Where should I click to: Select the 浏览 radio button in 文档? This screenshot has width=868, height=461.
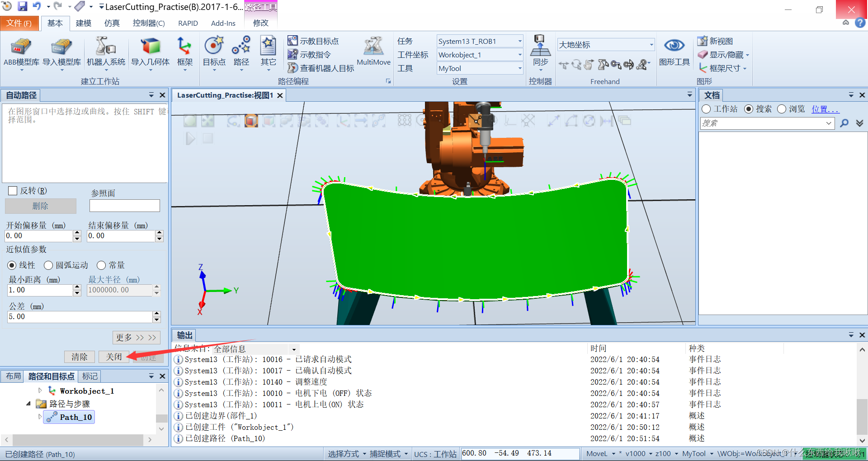click(x=782, y=109)
